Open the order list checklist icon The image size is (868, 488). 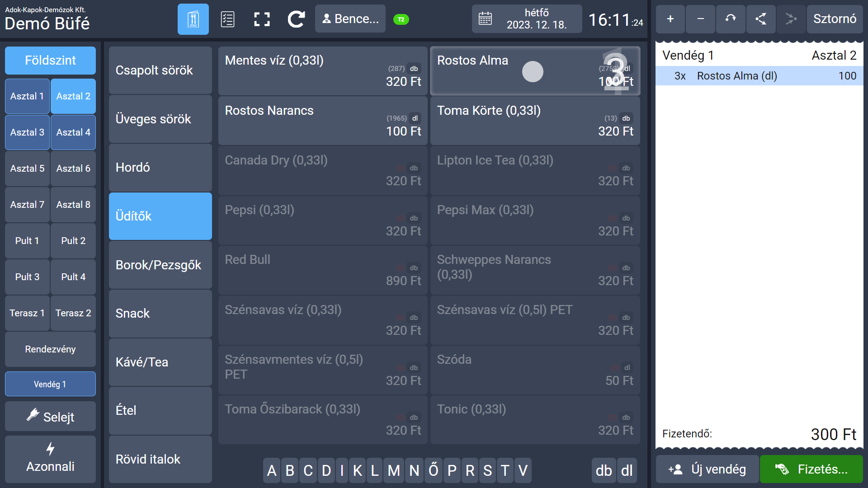[227, 19]
